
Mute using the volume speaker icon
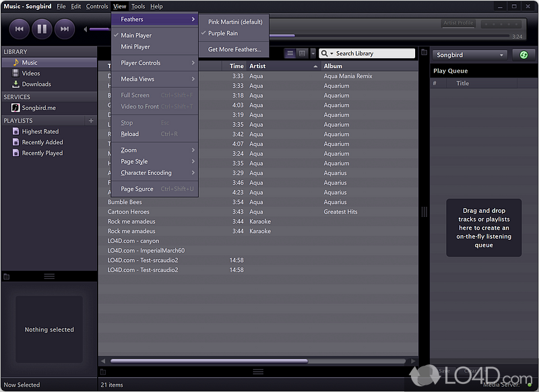pos(86,29)
